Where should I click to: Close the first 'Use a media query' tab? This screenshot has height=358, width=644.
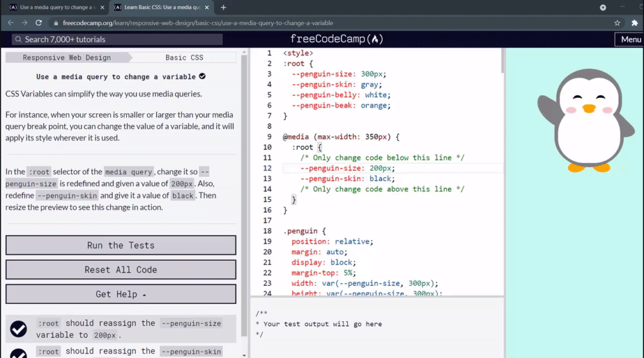102,7
